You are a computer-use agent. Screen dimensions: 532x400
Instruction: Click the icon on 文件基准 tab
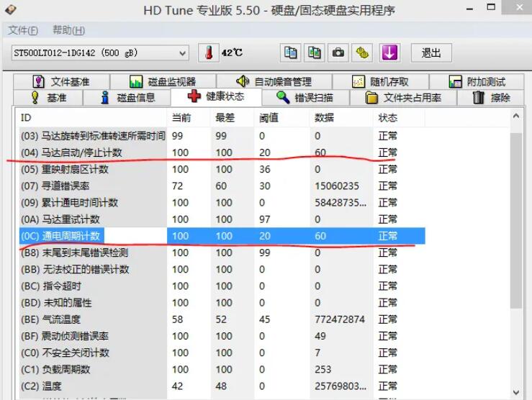click(x=38, y=82)
